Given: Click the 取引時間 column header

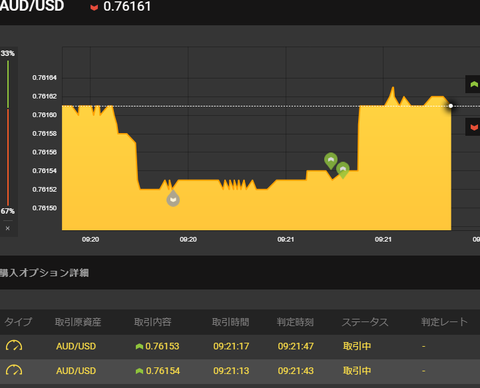Looking at the screenshot, I should (x=231, y=322).
